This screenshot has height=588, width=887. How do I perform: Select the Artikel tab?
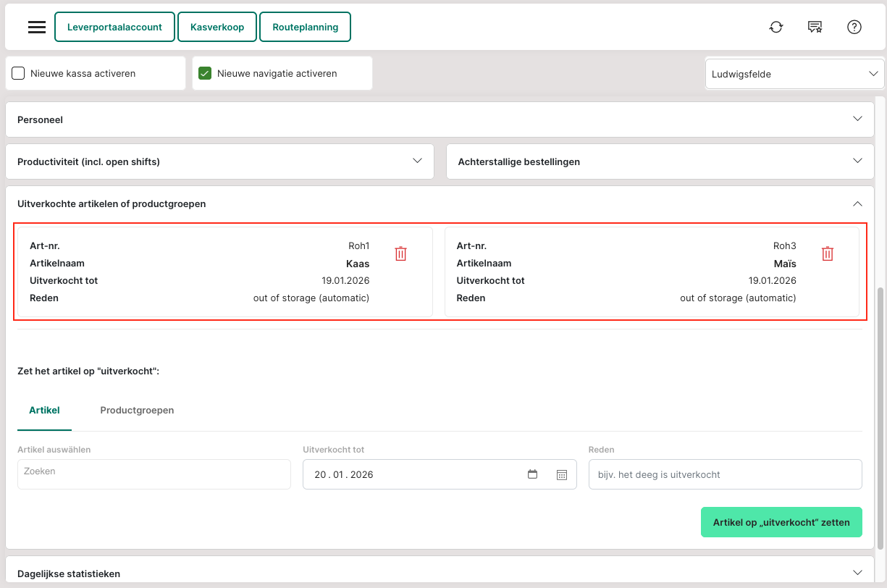[44, 410]
